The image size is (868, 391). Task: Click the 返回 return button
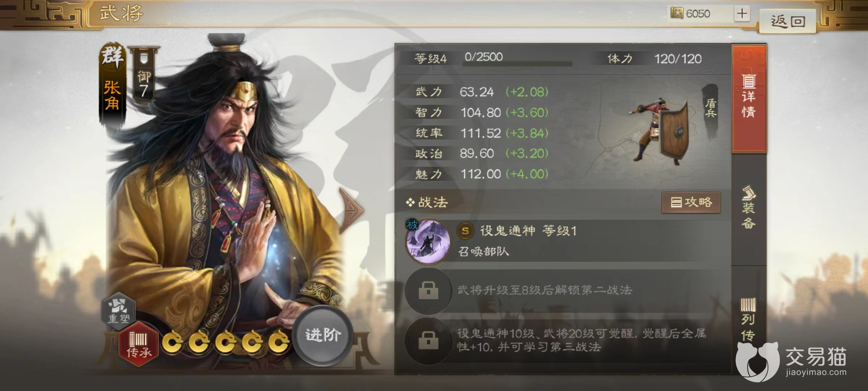click(788, 21)
